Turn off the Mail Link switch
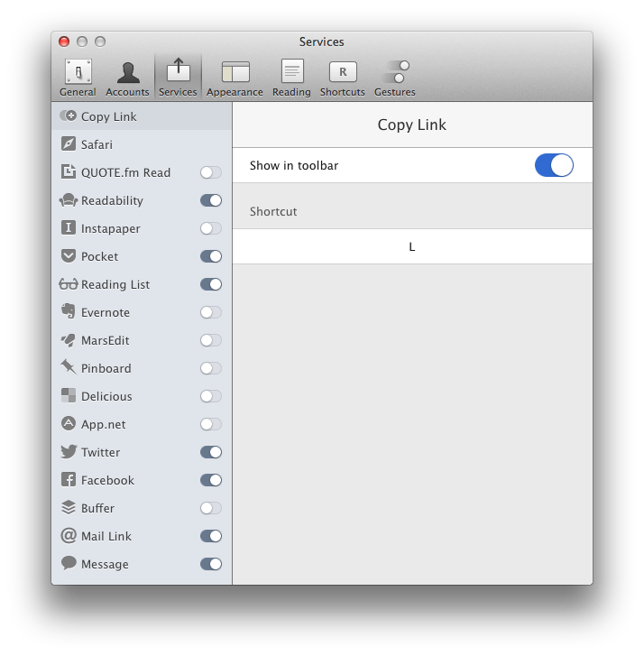 click(x=211, y=536)
